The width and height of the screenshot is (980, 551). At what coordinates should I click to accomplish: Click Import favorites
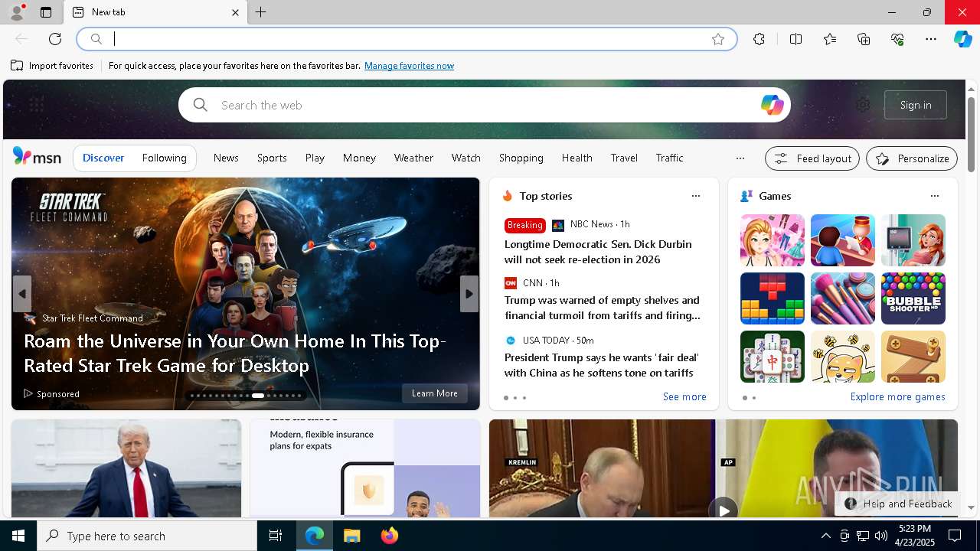52,66
